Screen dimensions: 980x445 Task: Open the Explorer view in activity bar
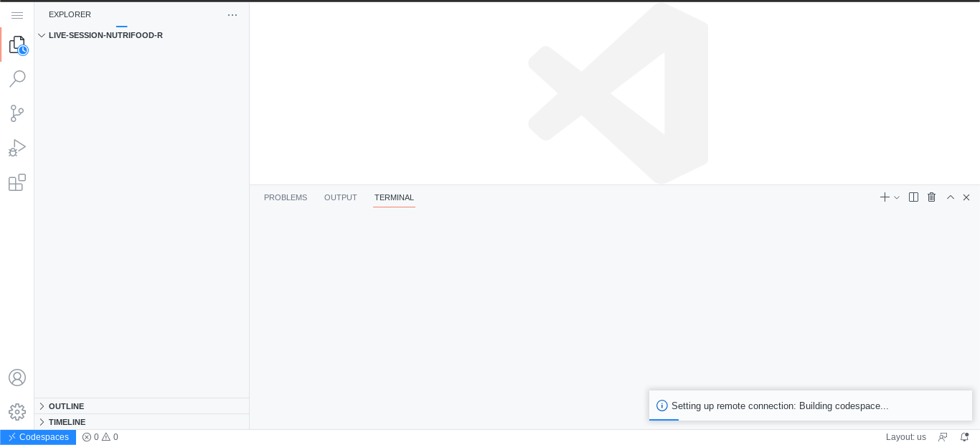click(x=17, y=45)
